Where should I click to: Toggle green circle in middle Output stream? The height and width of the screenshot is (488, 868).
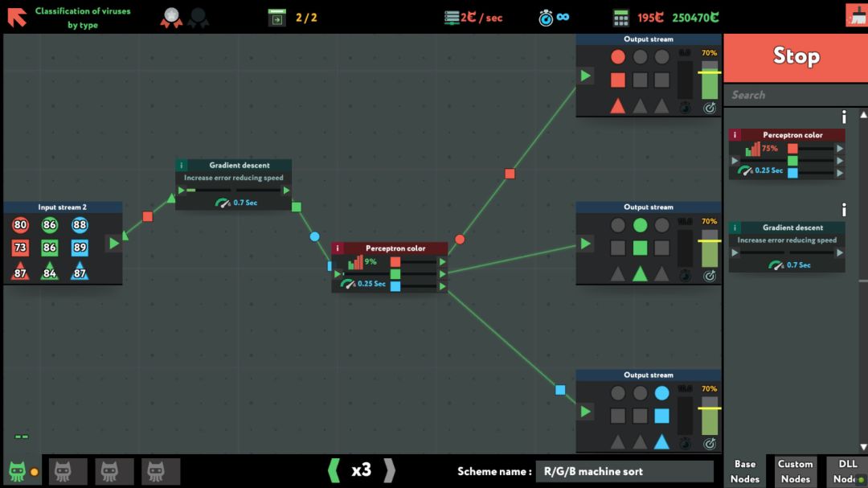640,225
